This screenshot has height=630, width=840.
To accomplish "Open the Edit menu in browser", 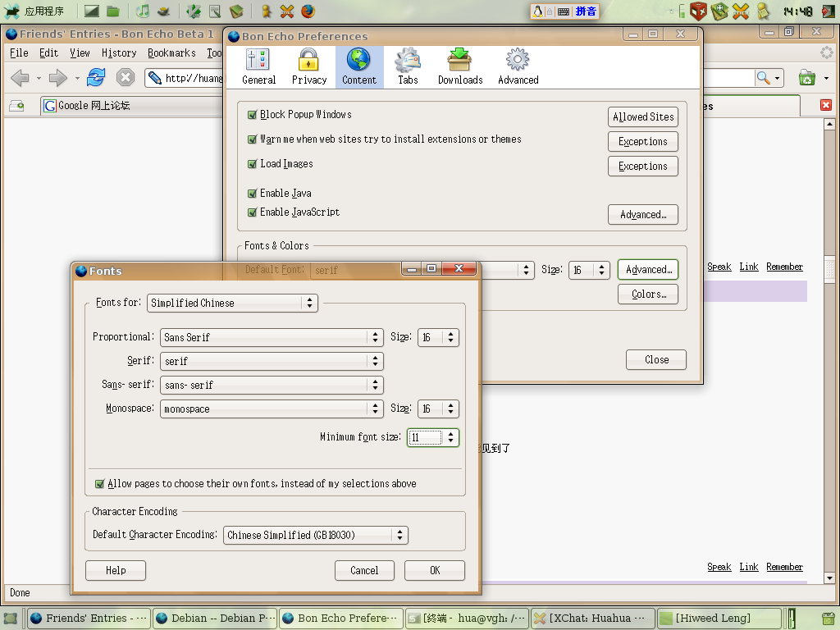I will (48, 52).
